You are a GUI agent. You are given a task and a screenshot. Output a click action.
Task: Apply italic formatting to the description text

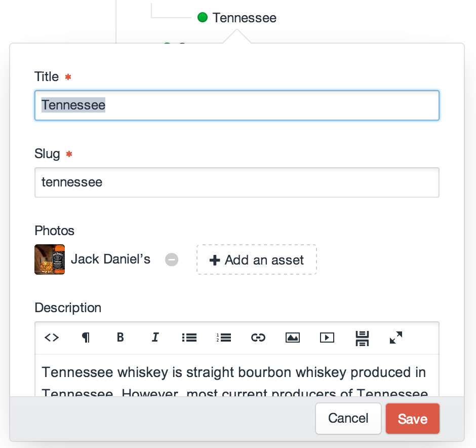[x=155, y=338]
